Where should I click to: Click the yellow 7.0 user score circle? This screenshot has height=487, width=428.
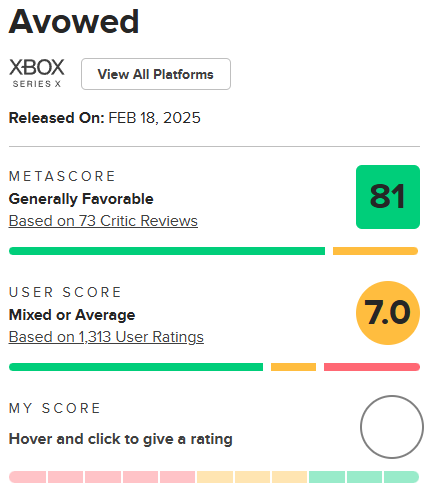(388, 313)
